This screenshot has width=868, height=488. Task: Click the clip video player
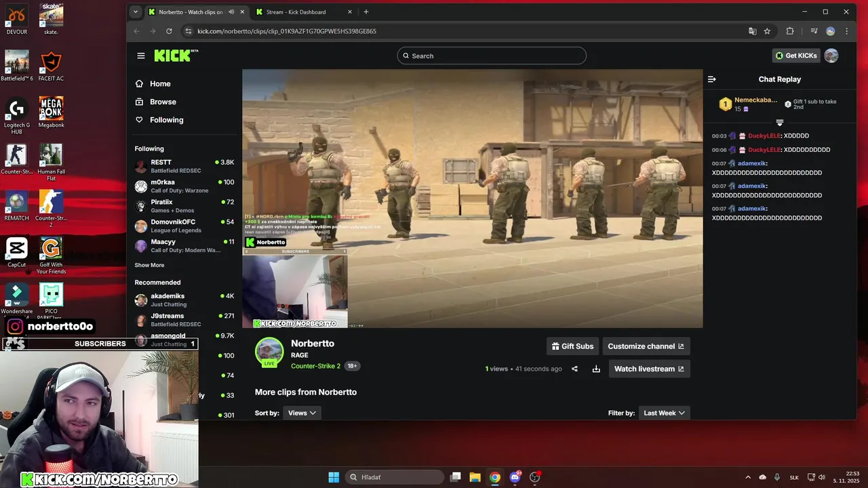(x=473, y=199)
